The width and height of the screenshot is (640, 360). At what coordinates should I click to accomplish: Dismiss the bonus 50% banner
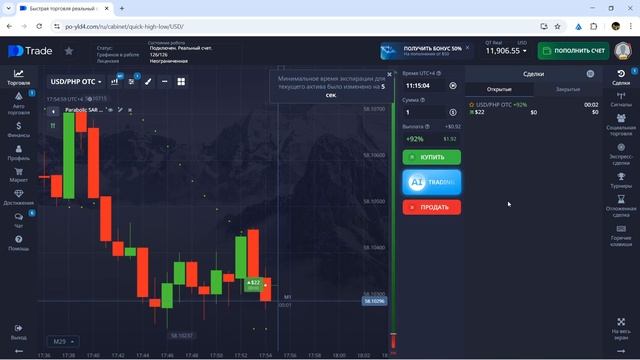pos(467,47)
